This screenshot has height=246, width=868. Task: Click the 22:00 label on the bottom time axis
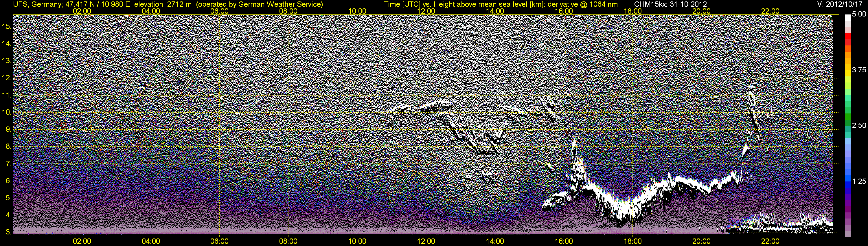pyautogui.click(x=770, y=241)
